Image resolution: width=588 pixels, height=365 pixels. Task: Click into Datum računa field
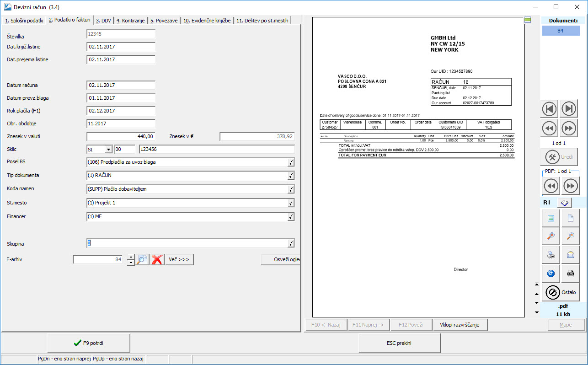click(121, 85)
